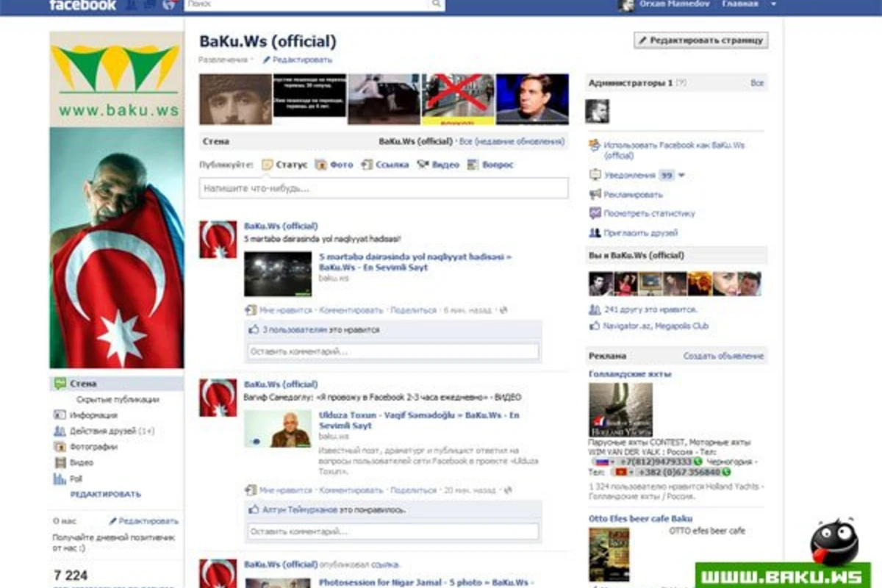882x588 pixels.
Task: Choose the Ссылка publisher option
Action: (x=385, y=165)
